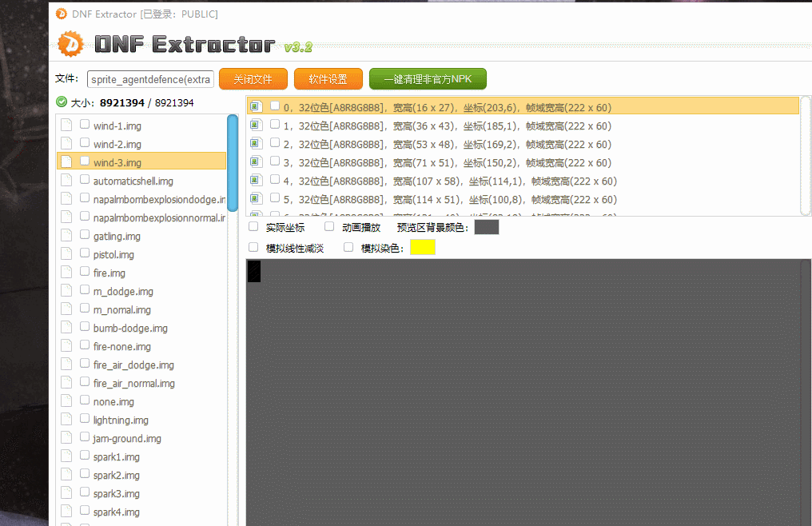Enable 动画播放 checkbox
The image size is (812, 526).
329,226
